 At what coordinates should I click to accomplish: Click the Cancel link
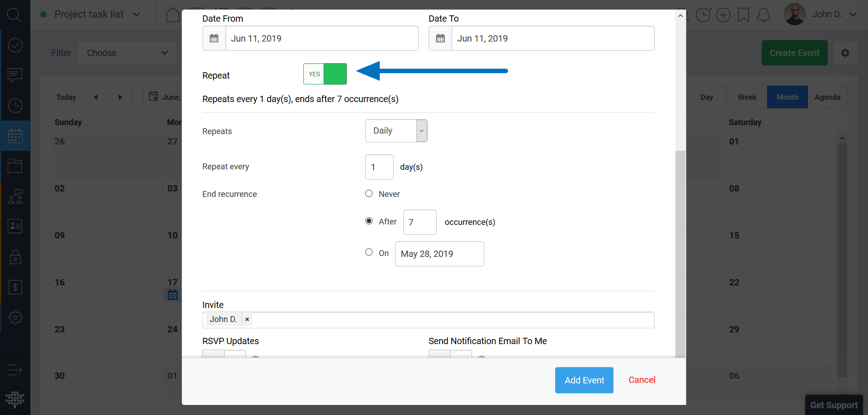[x=642, y=380]
